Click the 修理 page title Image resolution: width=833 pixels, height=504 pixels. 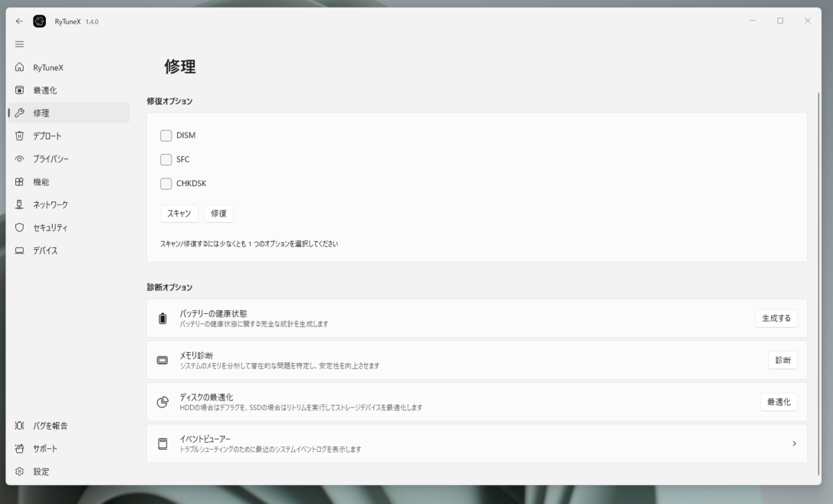[180, 67]
